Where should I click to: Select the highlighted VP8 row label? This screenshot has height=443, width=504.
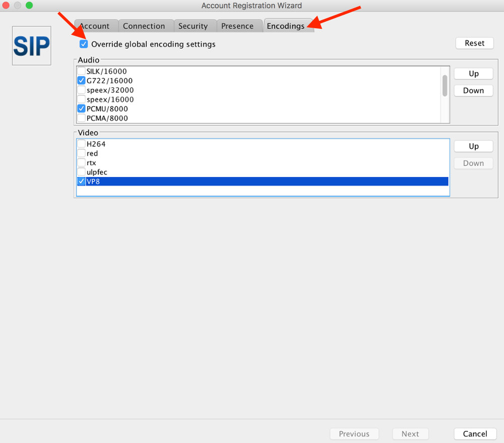[x=93, y=182]
